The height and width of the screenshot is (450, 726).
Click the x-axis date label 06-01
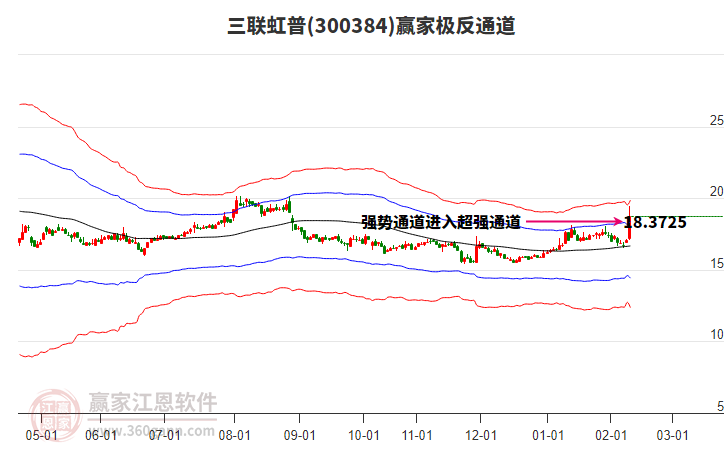coord(101,436)
